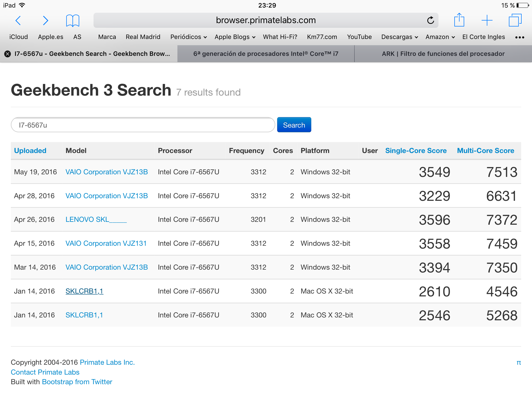Image resolution: width=532 pixels, height=399 pixels.
Task: Tap the browser.primatelabs.com address bar
Action: point(265,20)
